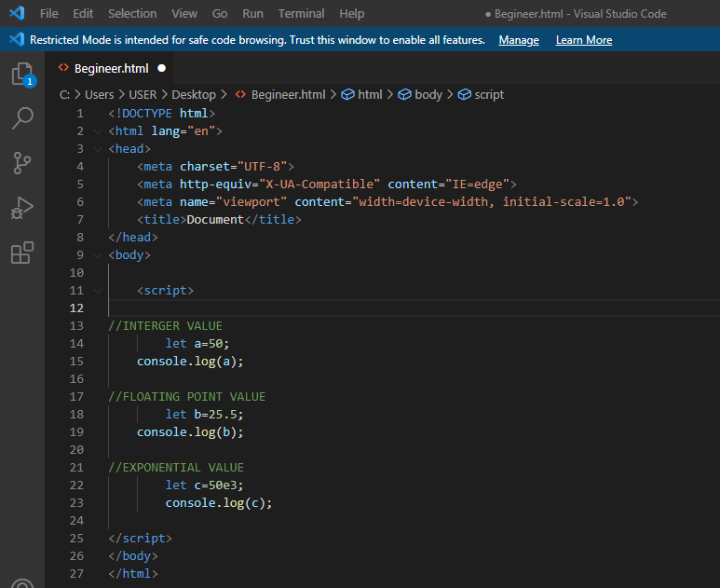Image resolution: width=720 pixels, height=588 pixels.
Task: Open the Learn More link in banner
Action: tap(584, 40)
